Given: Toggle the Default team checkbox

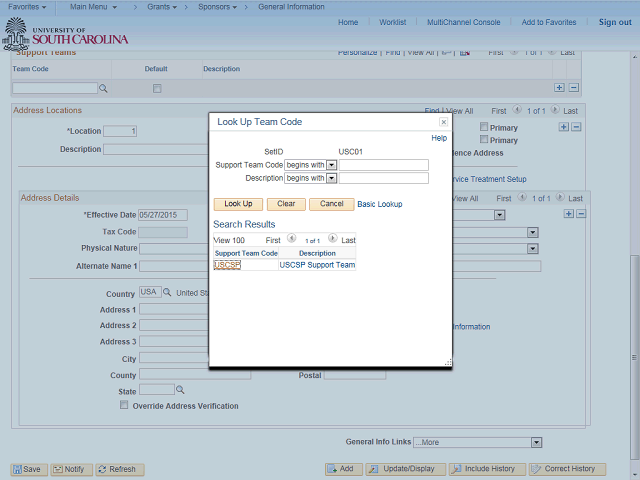Looking at the screenshot, I should point(157,88).
